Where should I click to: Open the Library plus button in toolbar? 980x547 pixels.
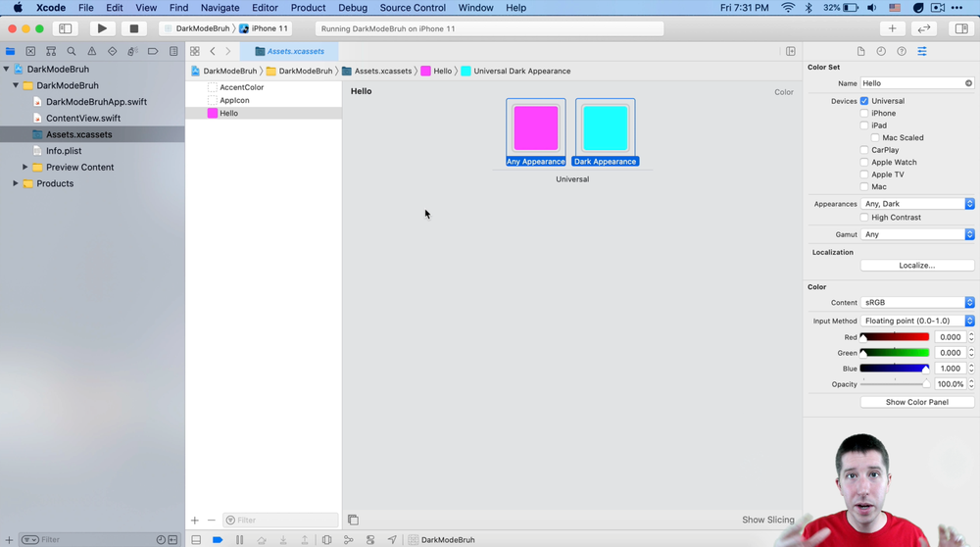(x=892, y=28)
